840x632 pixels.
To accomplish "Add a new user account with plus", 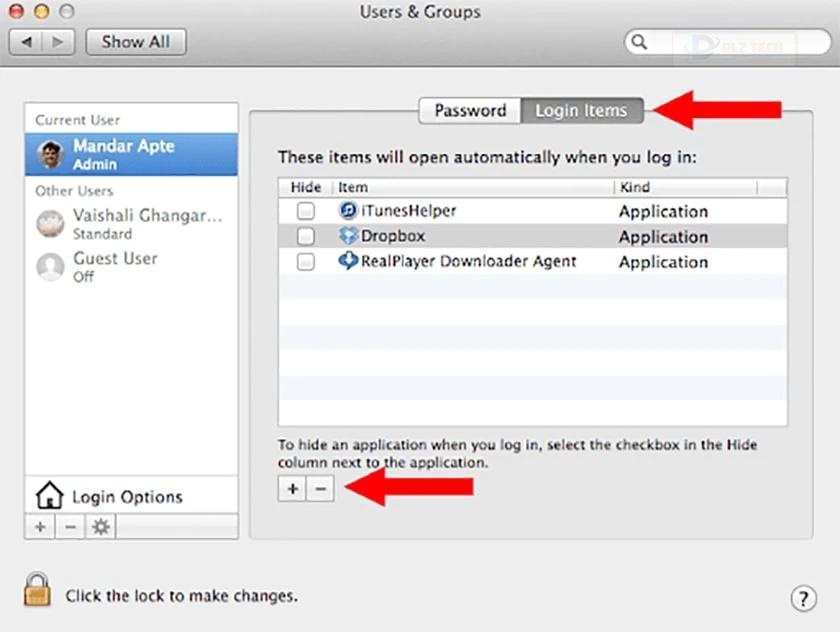I will [x=40, y=527].
